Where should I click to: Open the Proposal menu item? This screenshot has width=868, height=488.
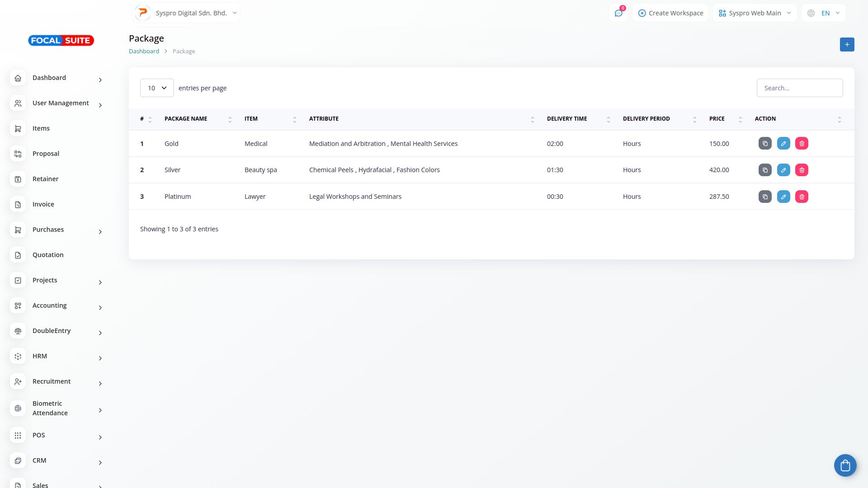tap(46, 154)
